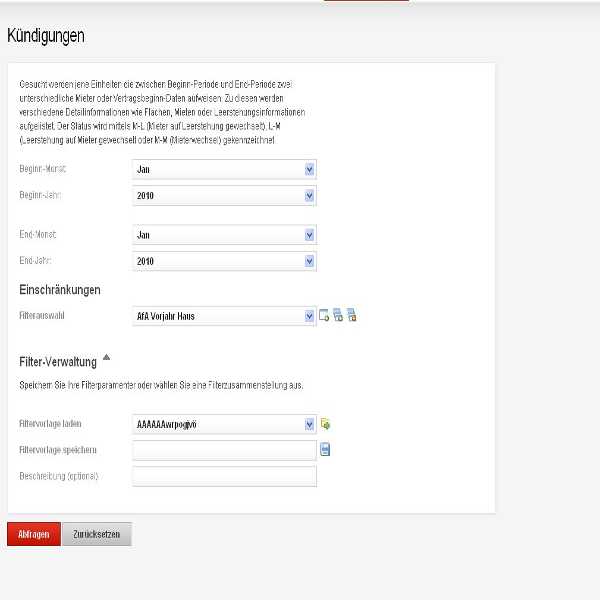
Task: Focus the Filtervorlage speichern input field
Action: point(224,450)
